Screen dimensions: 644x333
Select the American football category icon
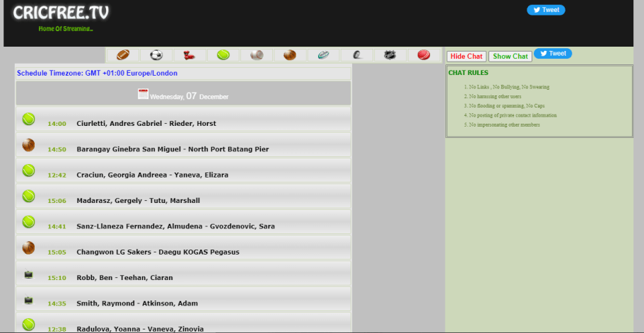point(123,55)
